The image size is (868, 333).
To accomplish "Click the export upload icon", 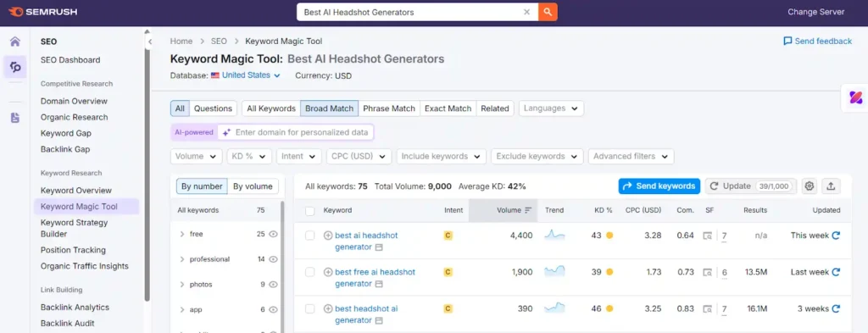I will (831, 186).
